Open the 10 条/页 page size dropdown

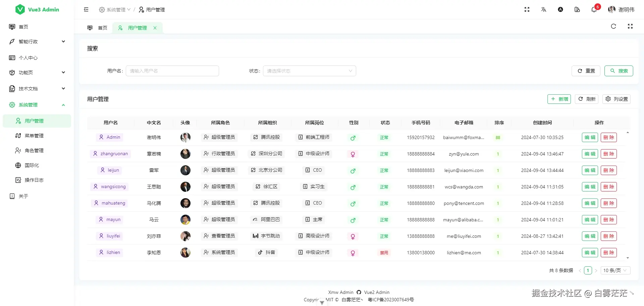pyautogui.click(x=615, y=270)
